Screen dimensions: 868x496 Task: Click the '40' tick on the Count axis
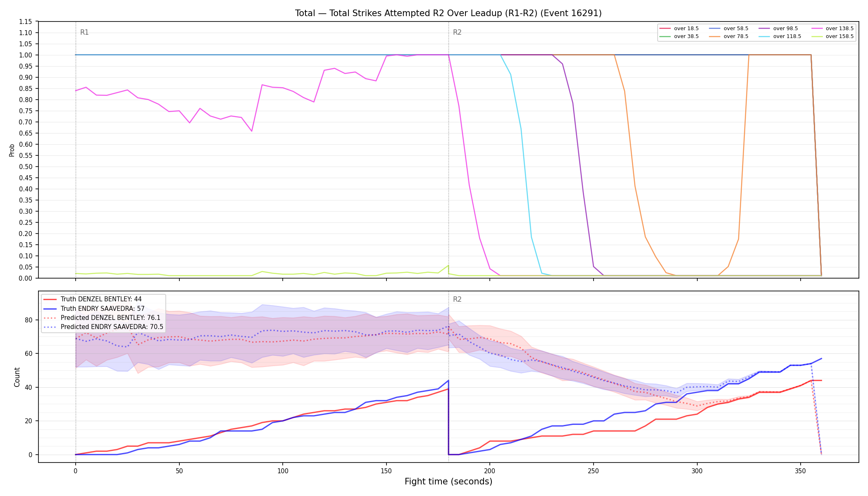click(x=29, y=387)
